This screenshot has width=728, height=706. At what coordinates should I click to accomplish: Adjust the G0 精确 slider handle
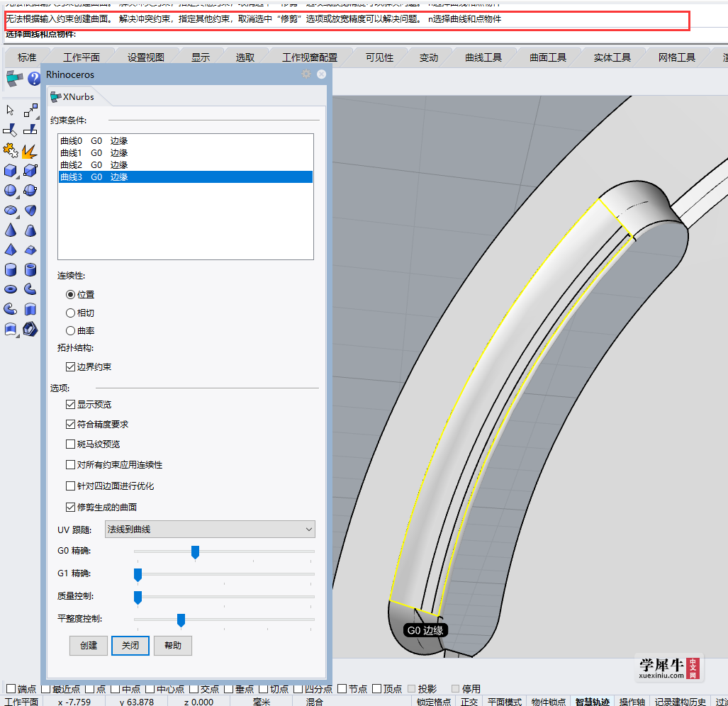click(196, 552)
